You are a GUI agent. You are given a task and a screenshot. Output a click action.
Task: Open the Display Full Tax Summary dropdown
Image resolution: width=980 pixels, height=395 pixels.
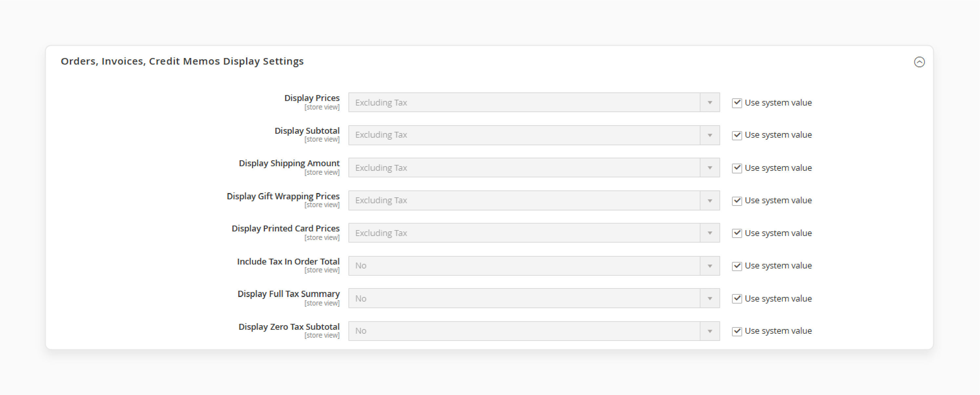[x=534, y=298]
